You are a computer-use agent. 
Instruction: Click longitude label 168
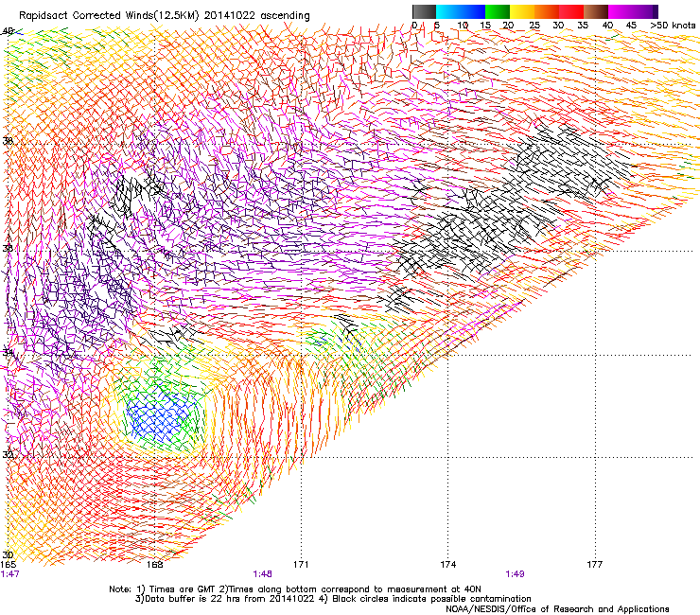coord(154,565)
